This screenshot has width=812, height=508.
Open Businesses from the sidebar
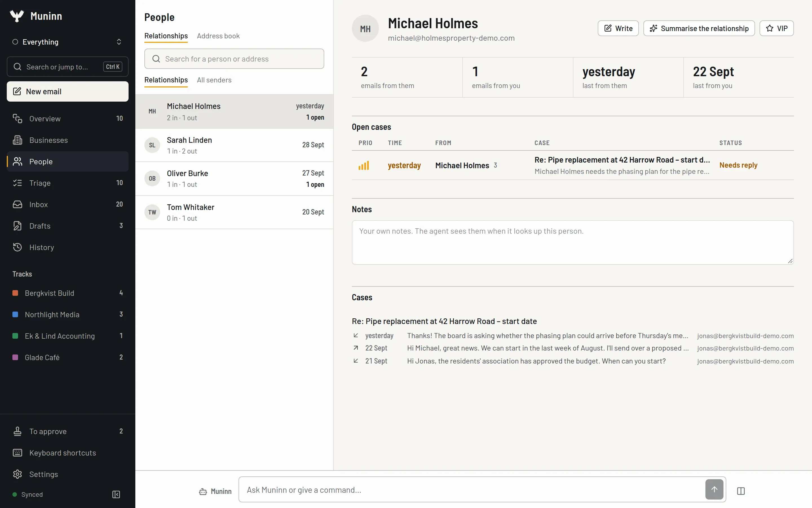click(67, 140)
